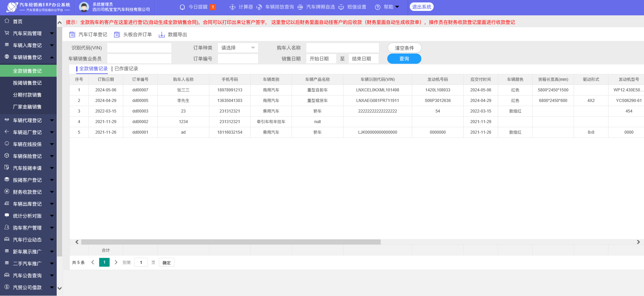Click the yen icon for 财务收款登记
Image resolution: width=644 pixels, height=296 pixels.
point(7,192)
